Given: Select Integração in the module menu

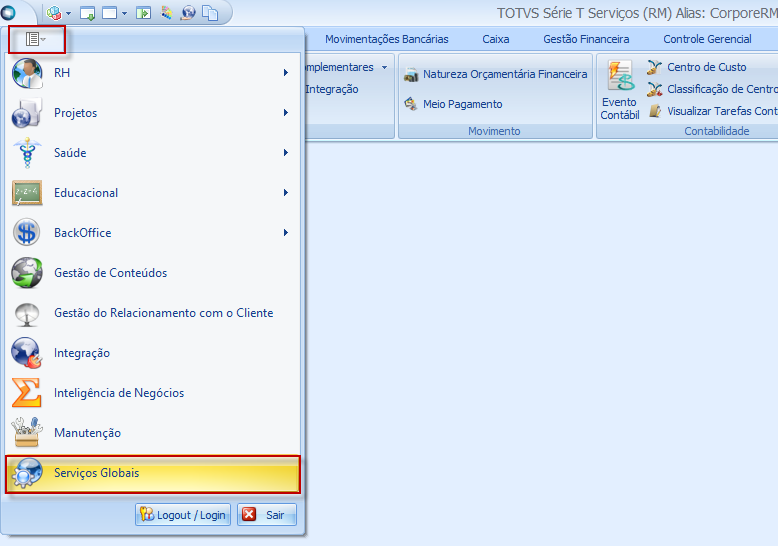Looking at the screenshot, I should tap(152, 353).
